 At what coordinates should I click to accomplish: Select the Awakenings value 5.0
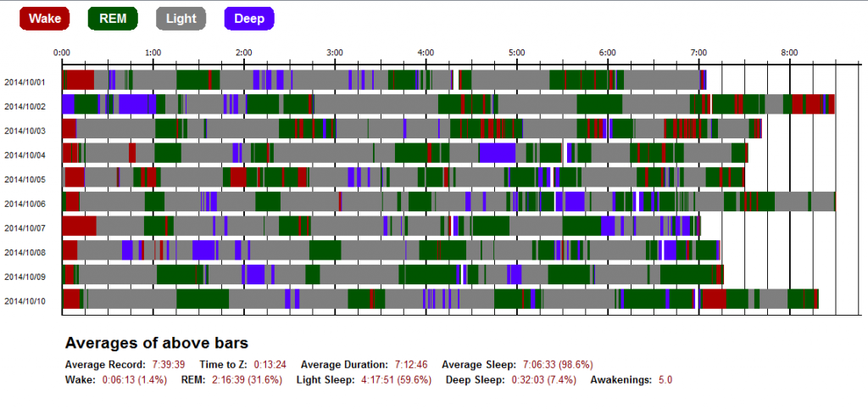tap(665, 380)
